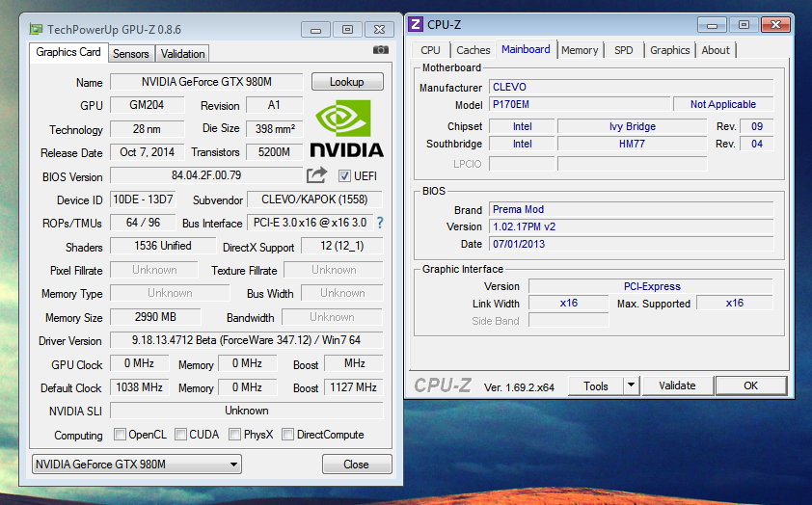Image resolution: width=812 pixels, height=505 pixels.
Task: Click the Validate button in CPU-Z
Action: pos(677,385)
